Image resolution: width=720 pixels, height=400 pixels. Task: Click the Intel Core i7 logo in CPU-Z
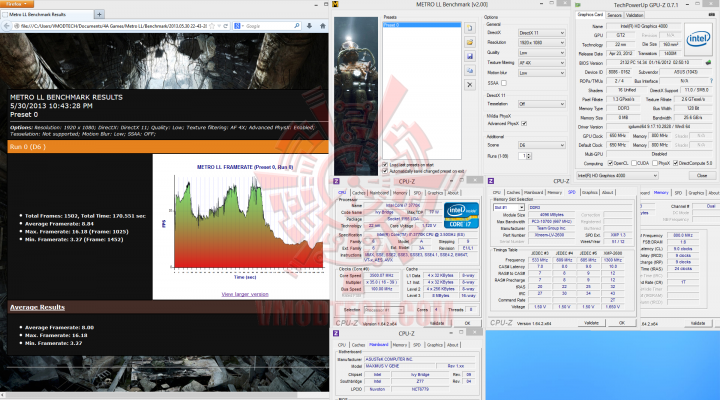(x=461, y=215)
